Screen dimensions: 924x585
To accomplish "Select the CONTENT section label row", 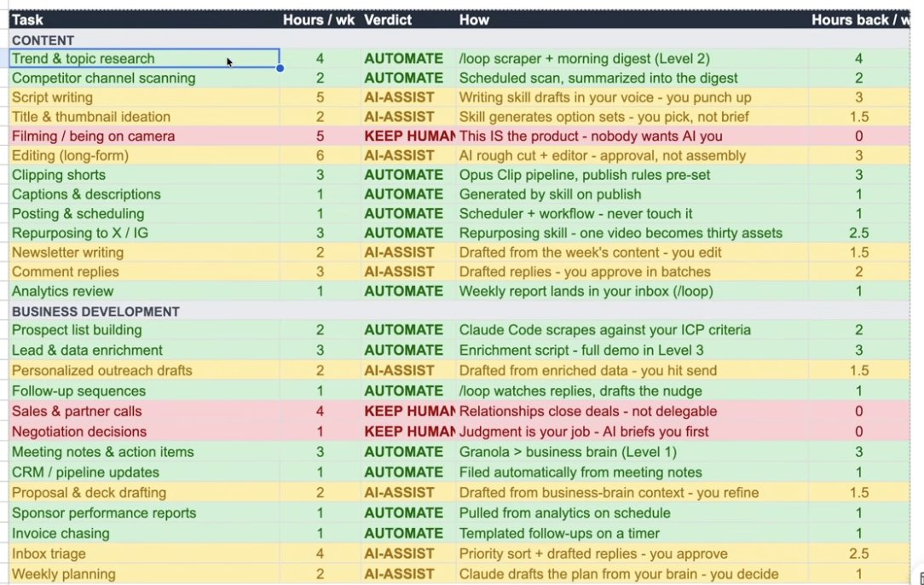I will [x=459, y=40].
